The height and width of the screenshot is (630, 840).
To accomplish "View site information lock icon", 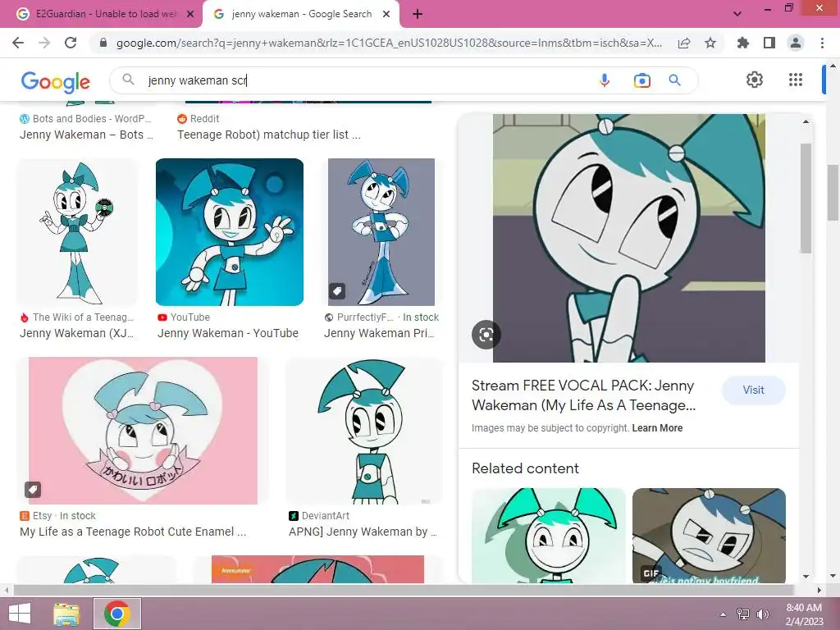I will (103, 43).
